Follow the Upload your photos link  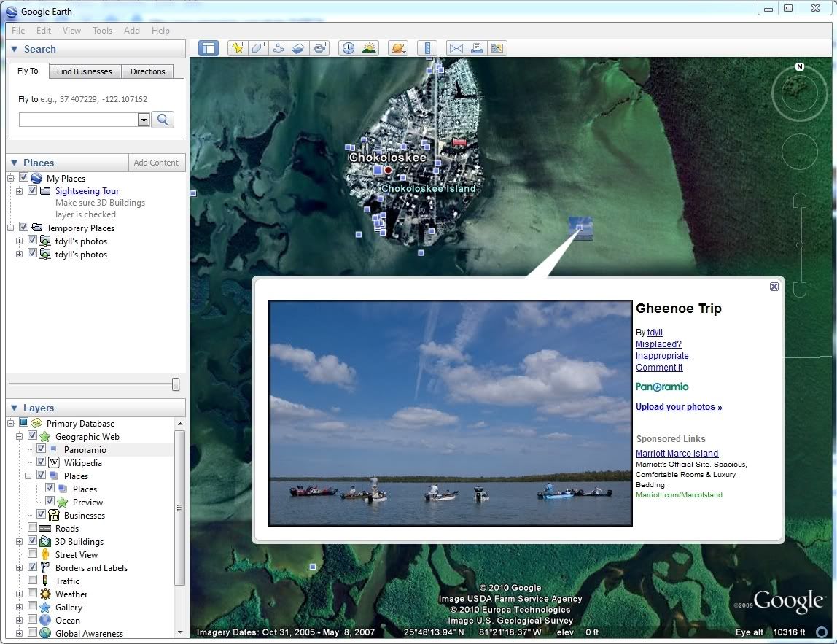point(679,407)
